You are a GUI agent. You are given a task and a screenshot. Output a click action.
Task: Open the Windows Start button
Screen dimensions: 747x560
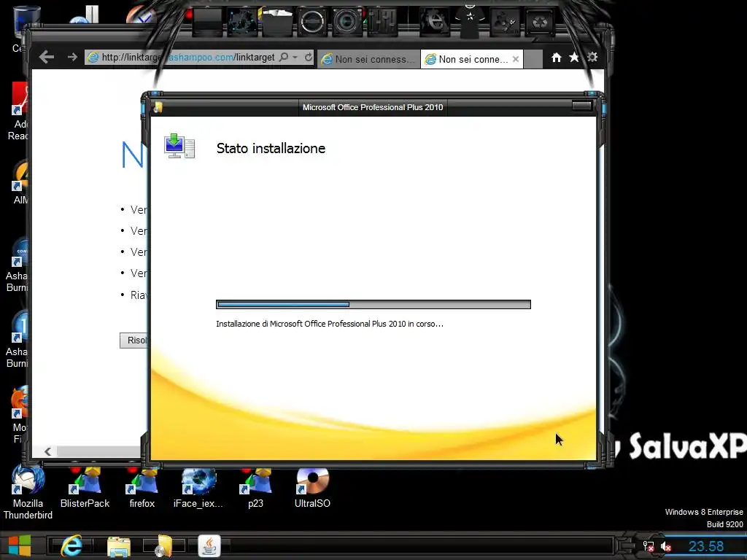(x=20, y=545)
